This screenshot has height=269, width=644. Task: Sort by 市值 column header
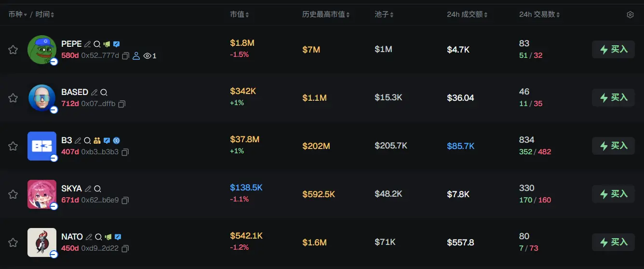click(x=239, y=15)
